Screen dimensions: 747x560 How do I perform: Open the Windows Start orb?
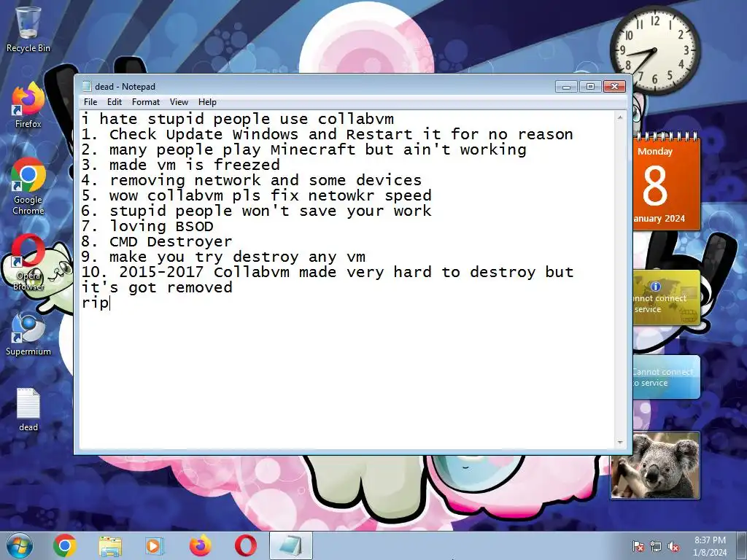click(x=19, y=545)
